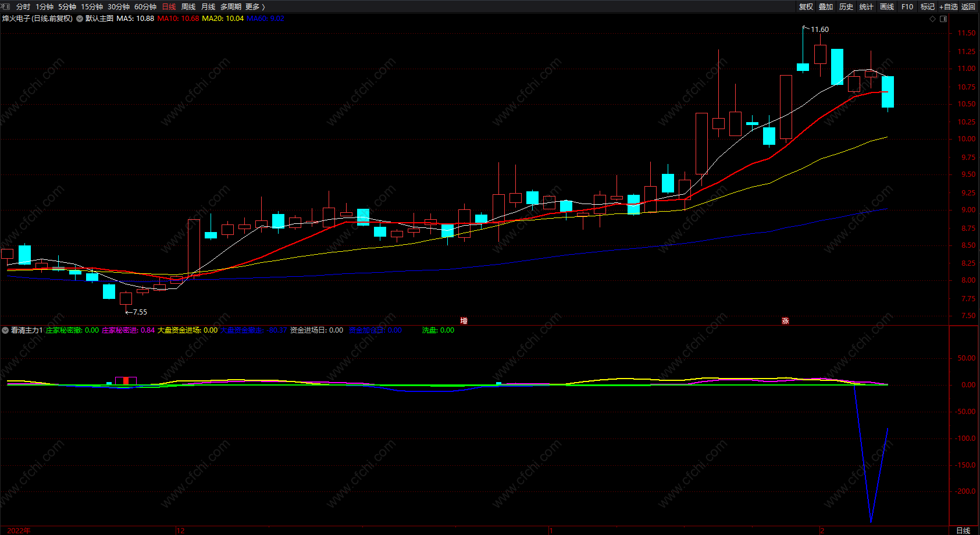This screenshot has height=535, width=980.
Task: Click the red 涨 marker on the chart
Action: click(785, 321)
